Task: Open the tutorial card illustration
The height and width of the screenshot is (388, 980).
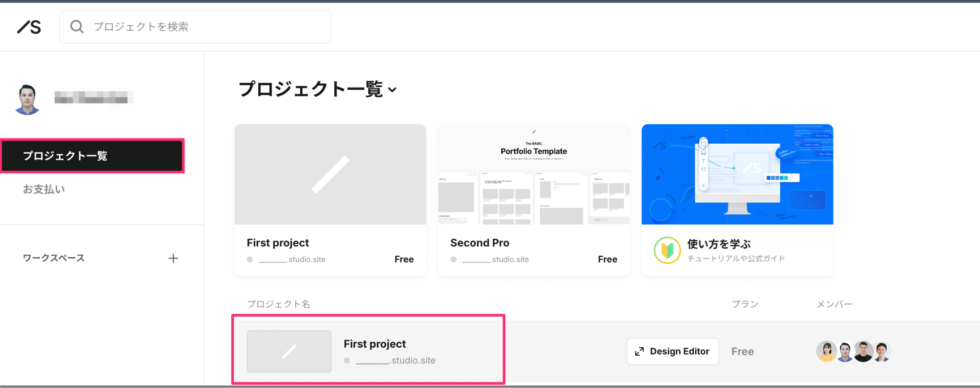Action: click(x=737, y=174)
